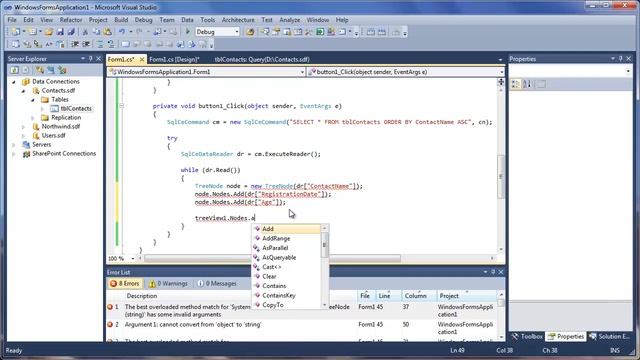This screenshot has width=640, height=360.
Task: Open the WindowsFormsApplication1.Form1 class dropdown
Action: 302,72
